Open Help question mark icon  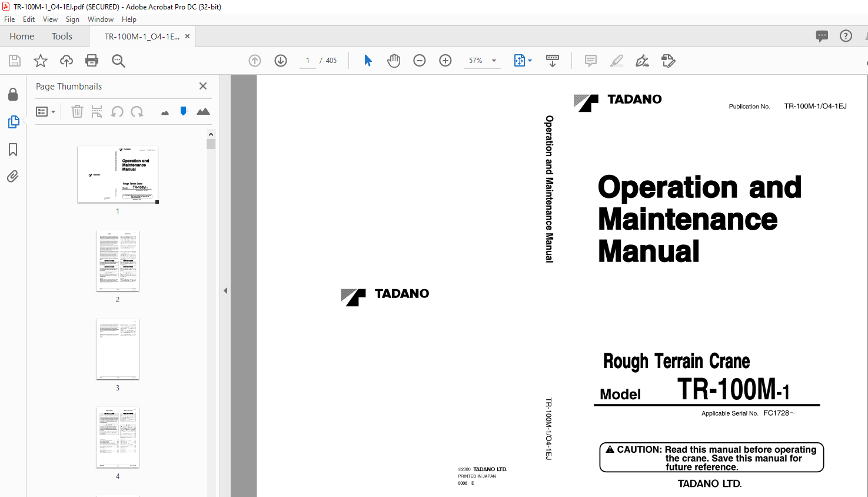846,36
